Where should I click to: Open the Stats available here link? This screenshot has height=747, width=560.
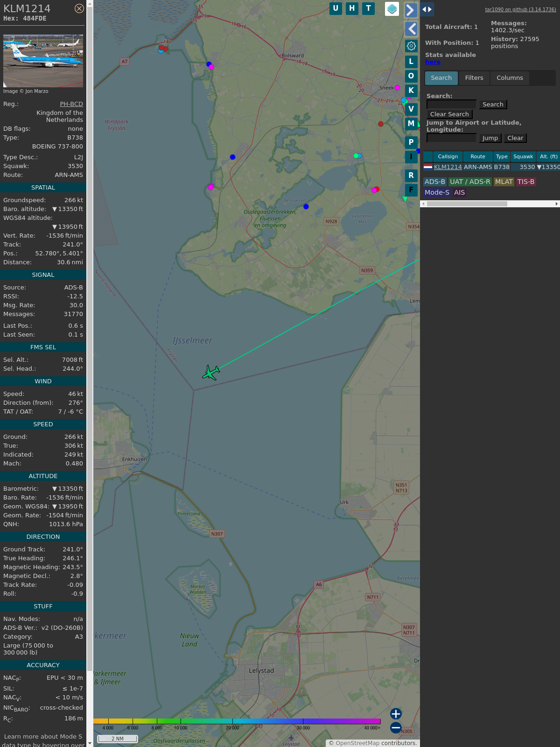pos(433,62)
